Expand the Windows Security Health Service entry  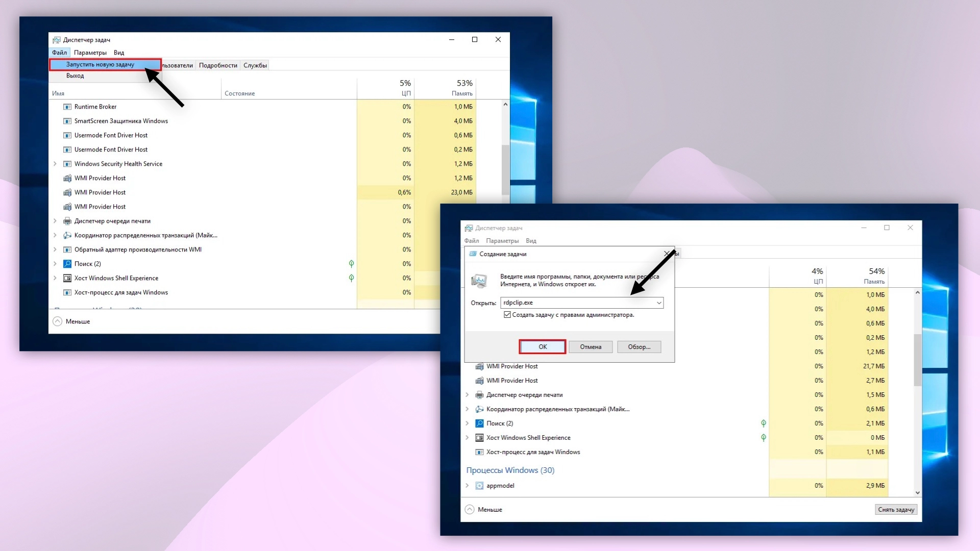(55, 164)
